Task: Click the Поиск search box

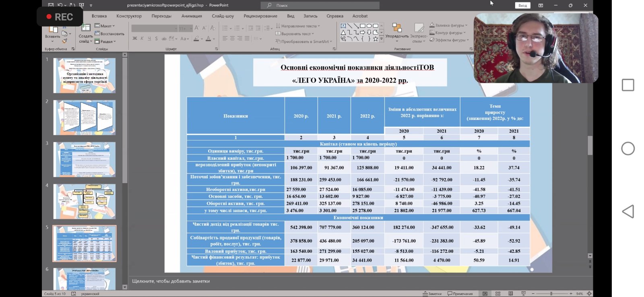Action: (320, 5)
